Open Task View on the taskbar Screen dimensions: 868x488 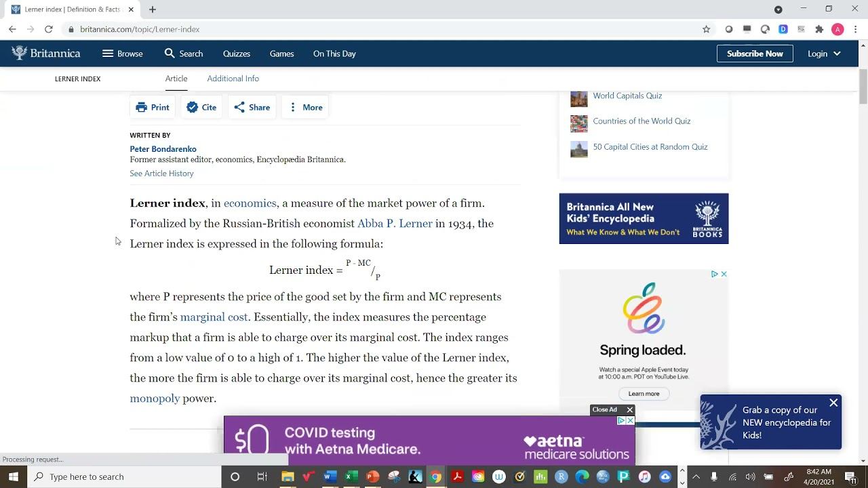tap(262, 476)
